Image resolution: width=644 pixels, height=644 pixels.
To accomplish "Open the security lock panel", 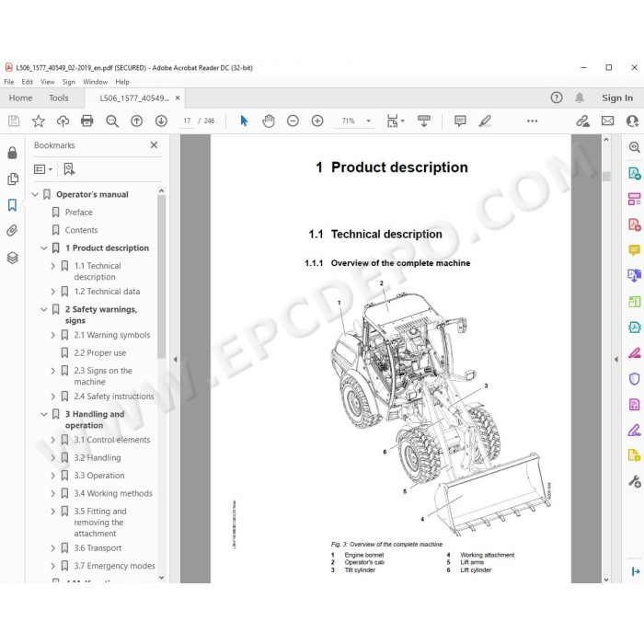I will pos(12,153).
